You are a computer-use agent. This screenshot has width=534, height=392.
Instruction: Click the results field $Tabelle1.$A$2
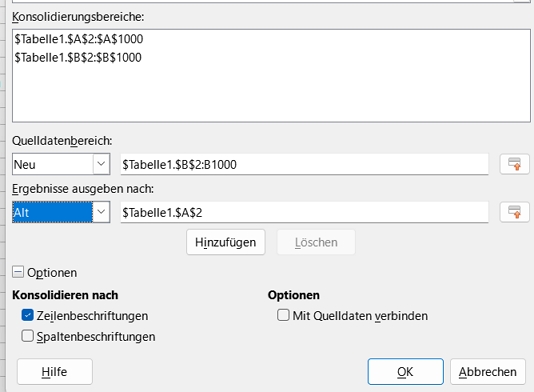tap(304, 213)
